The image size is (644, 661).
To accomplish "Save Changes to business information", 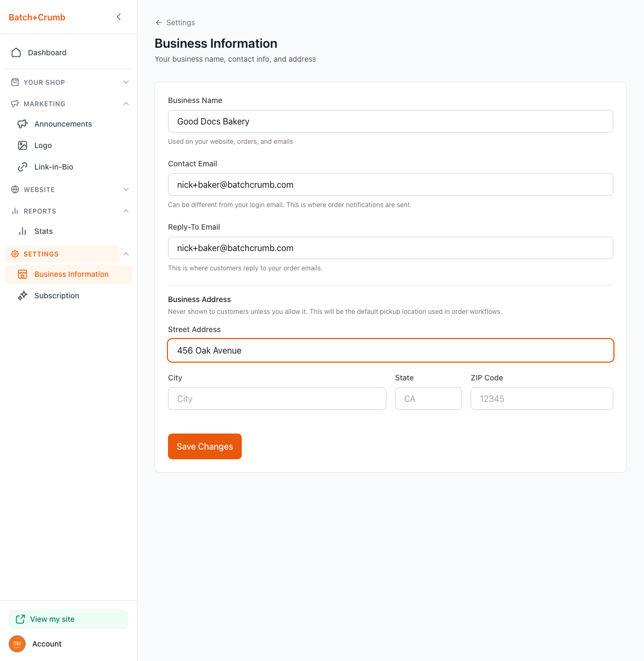I will (x=204, y=446).
